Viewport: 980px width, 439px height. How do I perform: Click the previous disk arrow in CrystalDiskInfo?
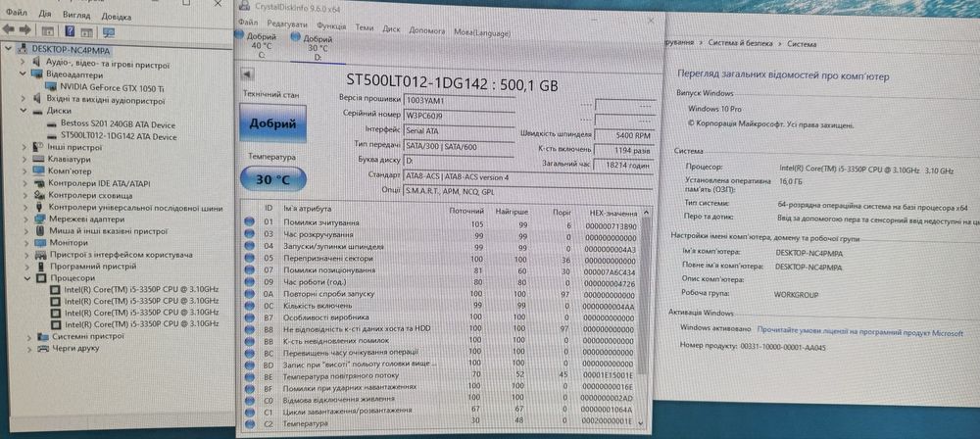pyautogui.click(x=247, y=73)
